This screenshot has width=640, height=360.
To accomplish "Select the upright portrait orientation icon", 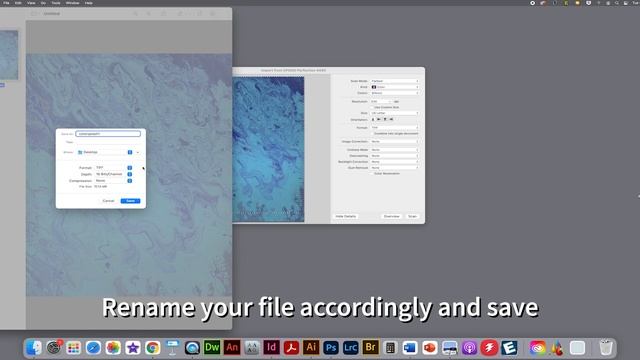I will coord(373,120).
